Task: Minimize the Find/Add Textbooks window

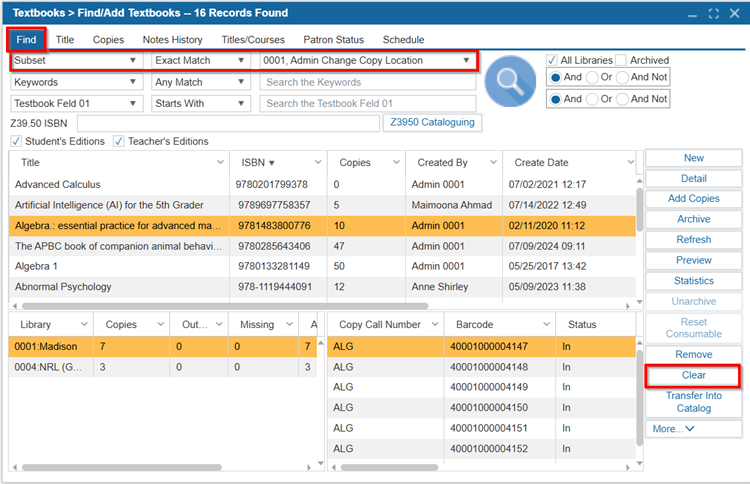Action: 693,14
